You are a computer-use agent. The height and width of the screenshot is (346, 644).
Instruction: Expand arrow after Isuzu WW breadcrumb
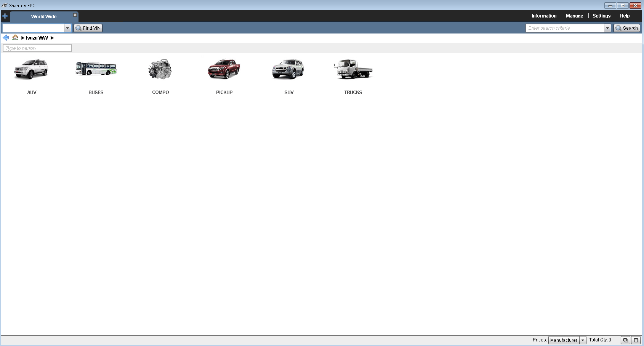coord(52,38)
